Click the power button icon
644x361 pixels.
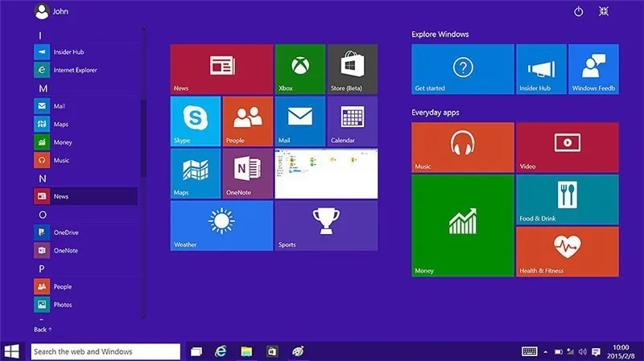click(578, 11)
